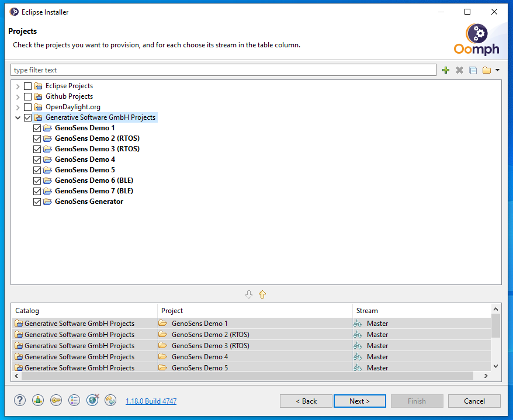
Task: Click the Eclipse Installer title bar icon
Action: coord(14,12)
